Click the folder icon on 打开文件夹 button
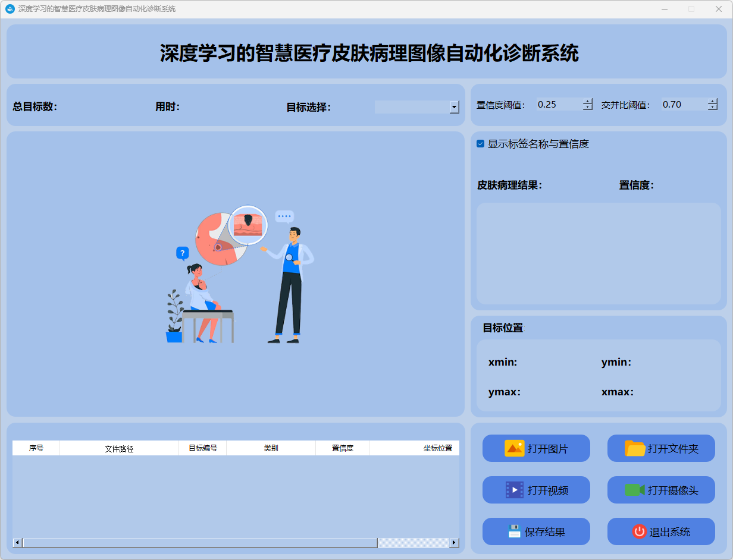The image size is (733, 560). coord(635,448)
